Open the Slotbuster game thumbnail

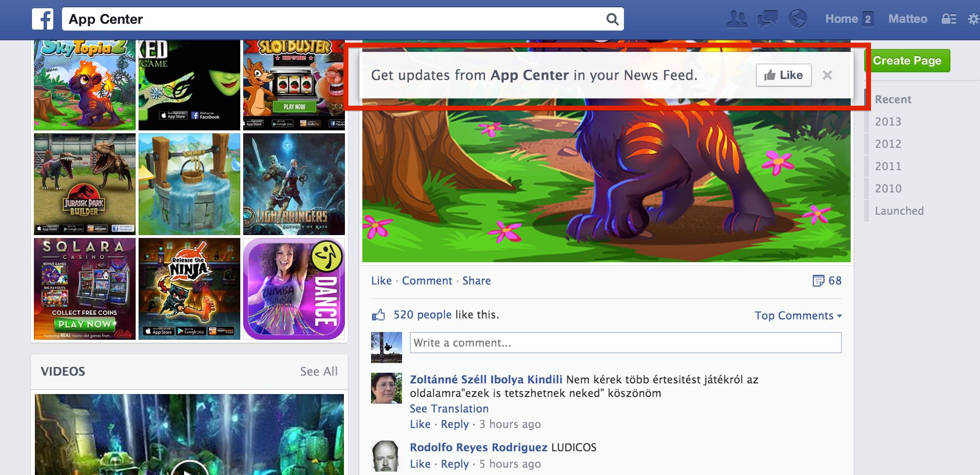point(294,85)
